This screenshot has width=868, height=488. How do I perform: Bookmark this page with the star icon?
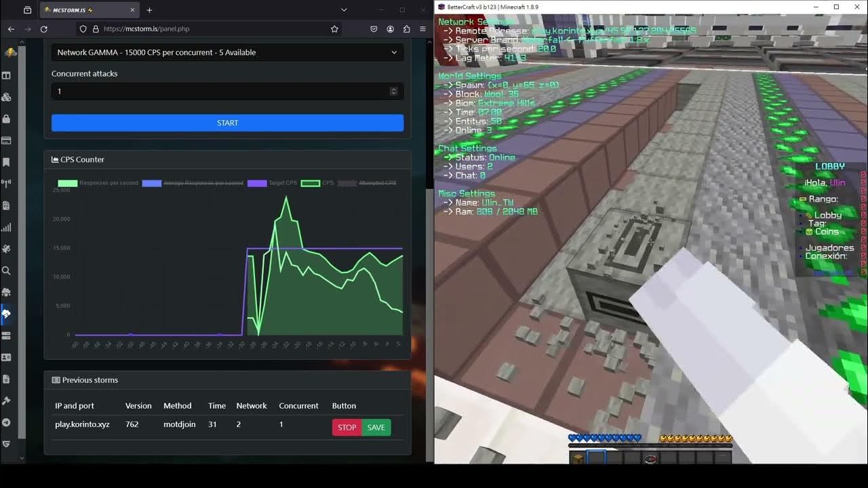[334, 29]
